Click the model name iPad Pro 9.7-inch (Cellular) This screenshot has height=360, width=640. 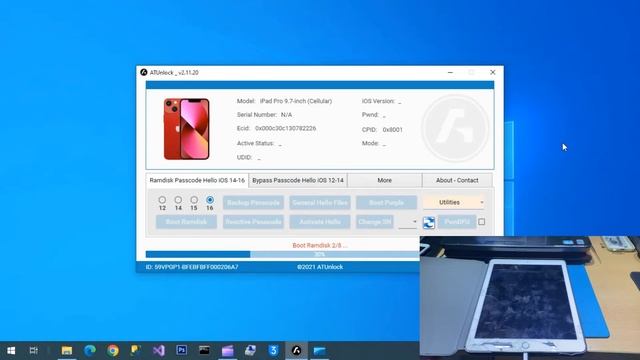tap(296, 101)
